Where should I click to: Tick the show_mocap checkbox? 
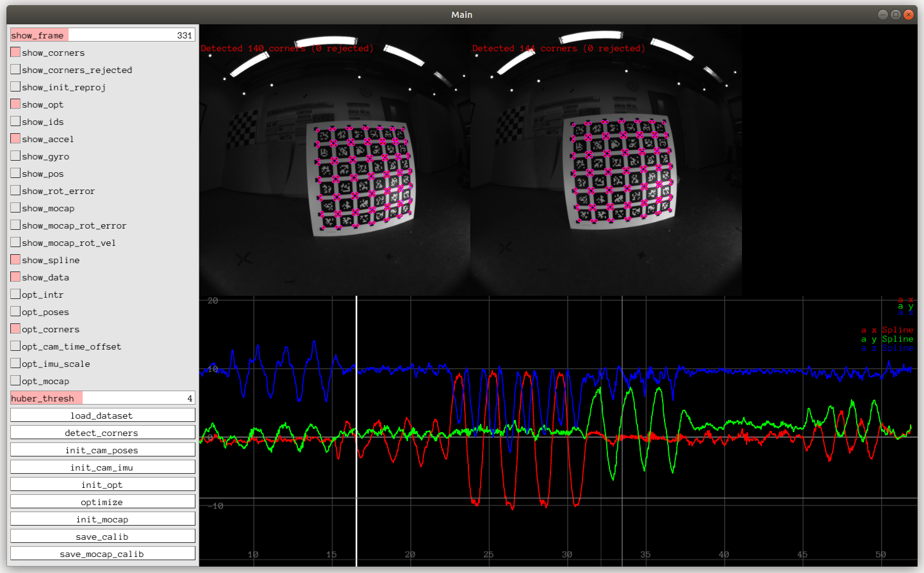click(x=15, y=208)
